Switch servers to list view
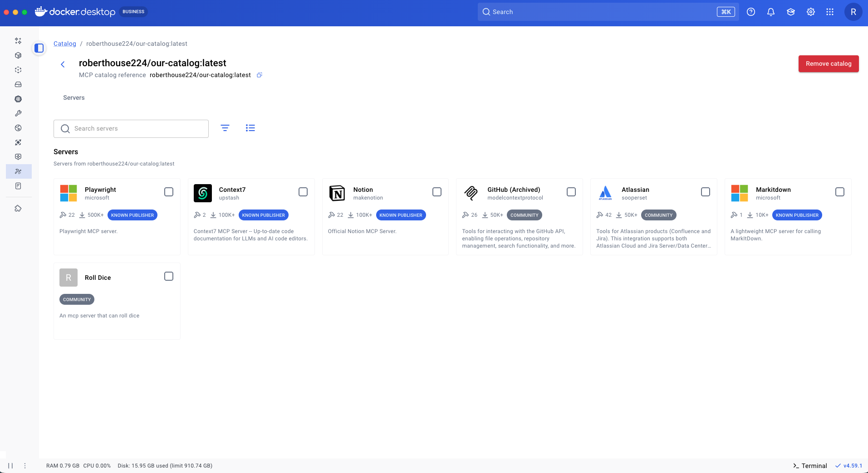 click(250, 128)
